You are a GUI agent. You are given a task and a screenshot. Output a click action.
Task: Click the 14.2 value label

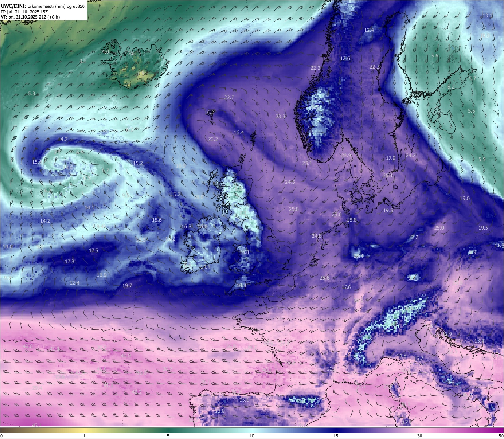point(45,221)
